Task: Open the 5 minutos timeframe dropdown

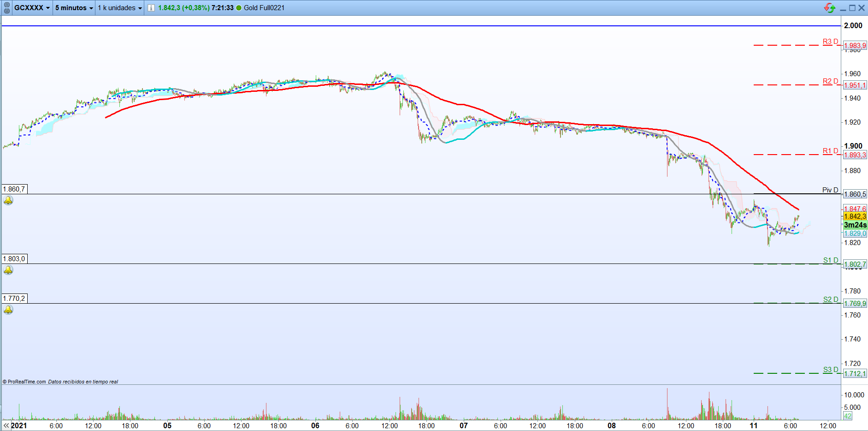Action: pos(74,8)
